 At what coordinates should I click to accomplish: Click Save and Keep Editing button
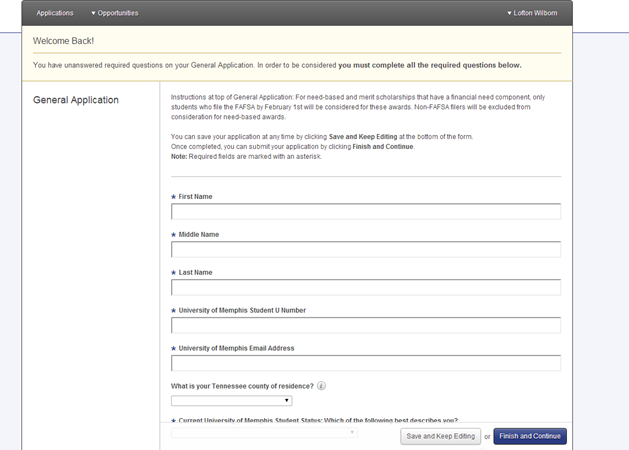click(440, 437)
